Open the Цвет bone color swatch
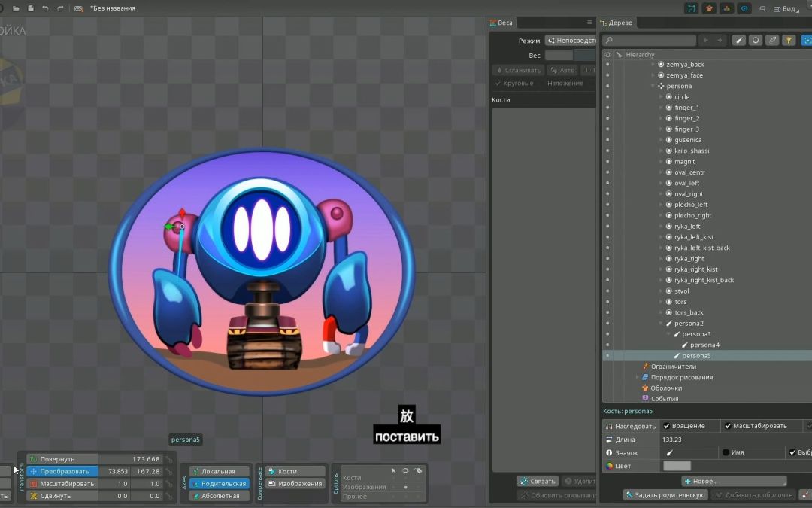The height and width of the screenshot is (508, 812). coord(677,466)
